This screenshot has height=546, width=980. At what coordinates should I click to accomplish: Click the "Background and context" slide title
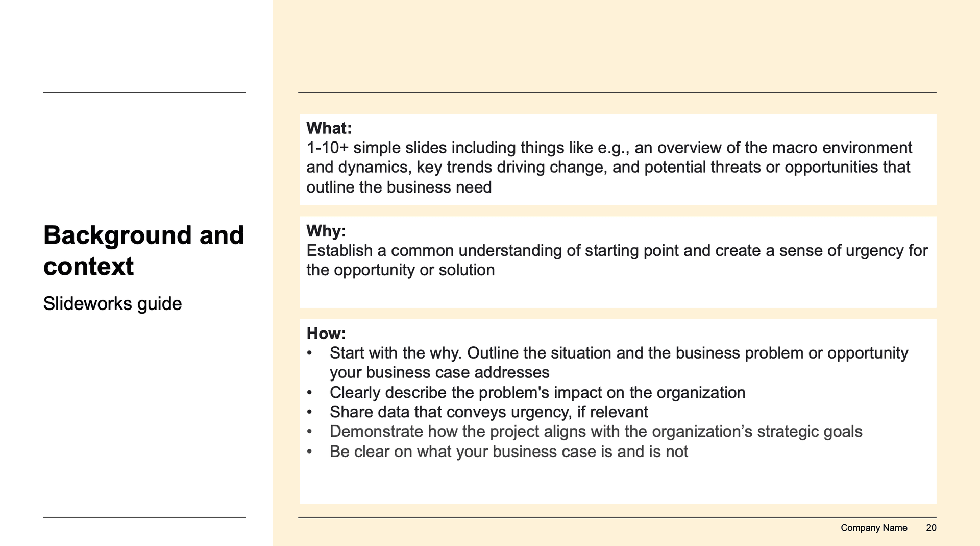(143, 251)
